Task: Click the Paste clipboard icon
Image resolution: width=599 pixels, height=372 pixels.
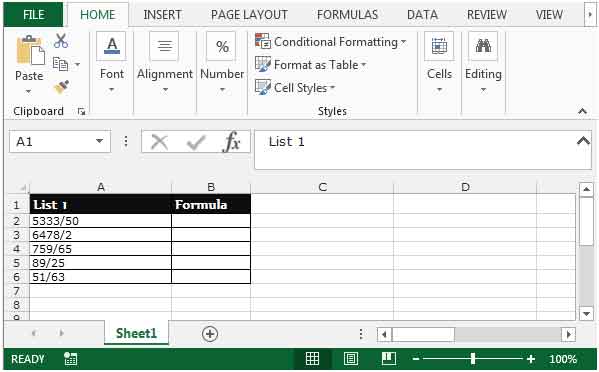Action: coord(30,51)
